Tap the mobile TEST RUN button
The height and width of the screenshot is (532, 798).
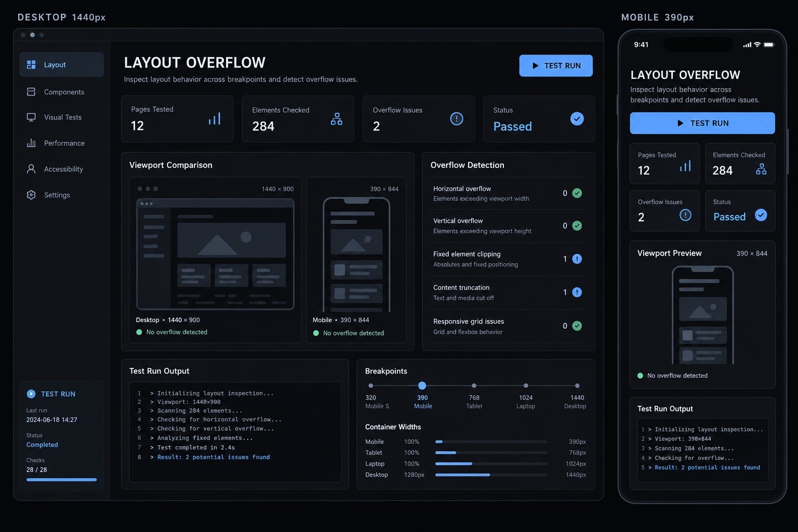tap(702, 123)
